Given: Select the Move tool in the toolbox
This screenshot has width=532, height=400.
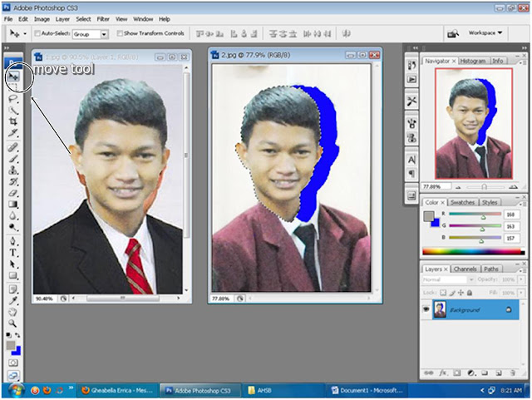Looking at the screenshot, I should [x=13, y=76].
